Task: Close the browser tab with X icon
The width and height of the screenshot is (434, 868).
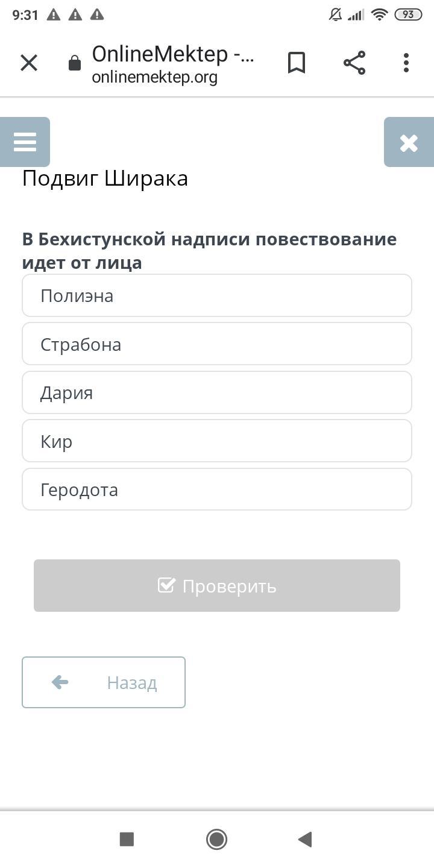Action: point(29,63)
